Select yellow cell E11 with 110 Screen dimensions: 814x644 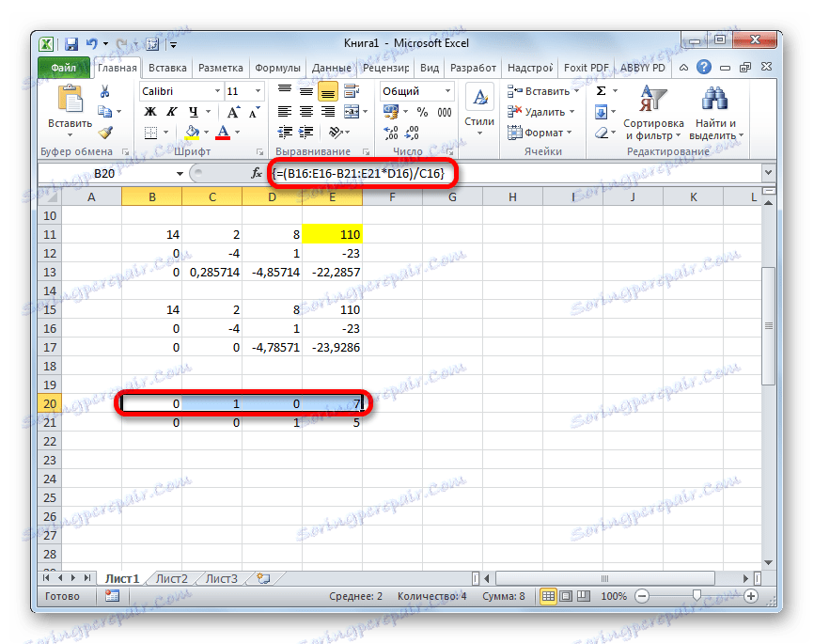pyautogui.click(x=332, y=234)
